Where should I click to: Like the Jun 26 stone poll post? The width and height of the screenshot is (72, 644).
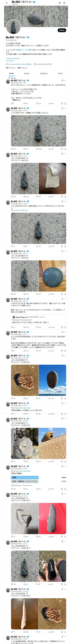pos(37,398)
